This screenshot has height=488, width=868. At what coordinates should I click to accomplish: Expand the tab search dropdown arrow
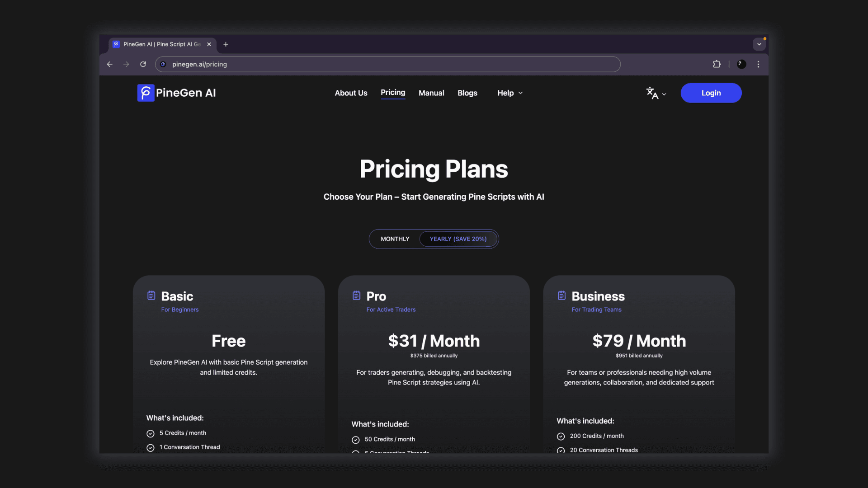(759, 44)
